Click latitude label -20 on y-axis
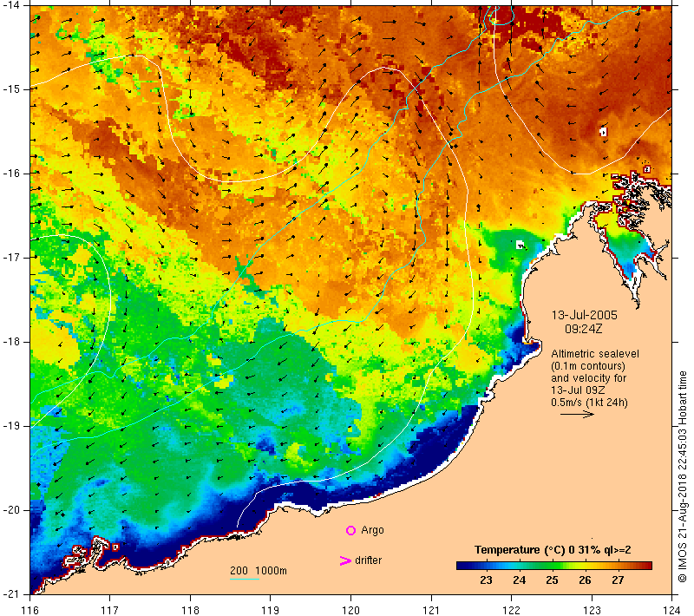Screen dimensions: 694x616 pos(10,510)
